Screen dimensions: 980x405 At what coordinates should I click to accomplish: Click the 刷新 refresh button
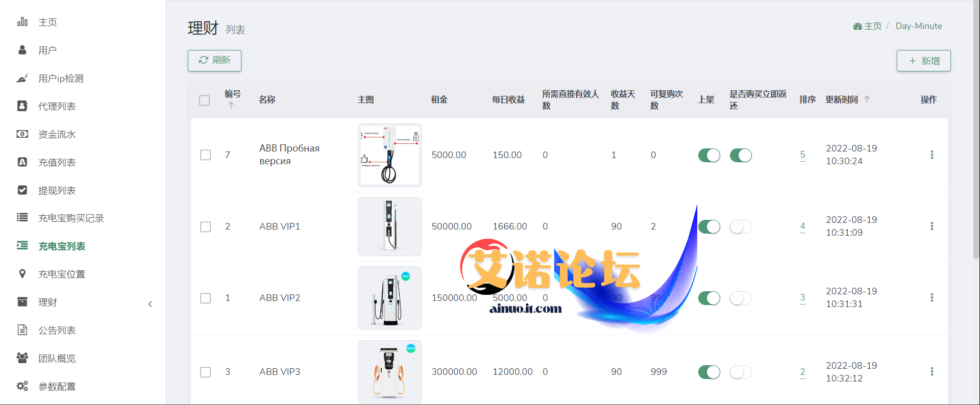pyautogui.click(x=214, y=60)
